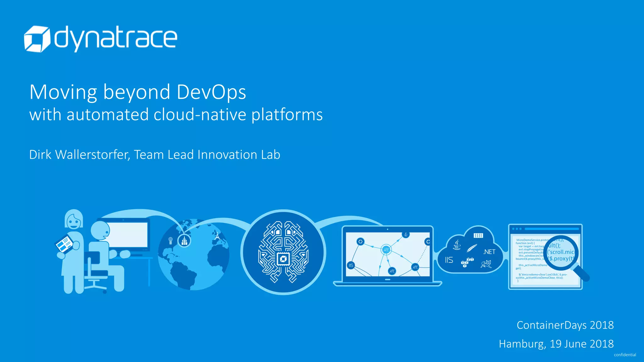Click the "Moving beyond DevOps" title text
644x362 pixels.
[138, 92]
